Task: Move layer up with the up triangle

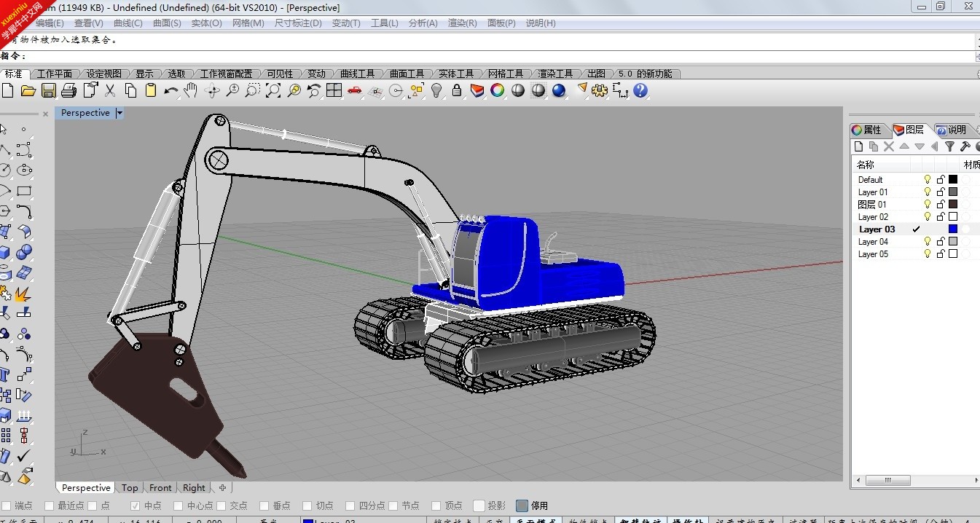Action: tap(904, 146)
